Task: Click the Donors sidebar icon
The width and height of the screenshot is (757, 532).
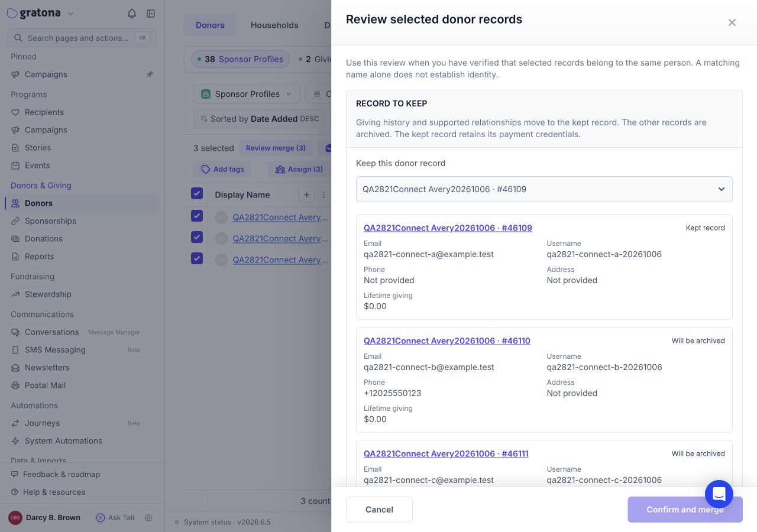Action: 15,203
